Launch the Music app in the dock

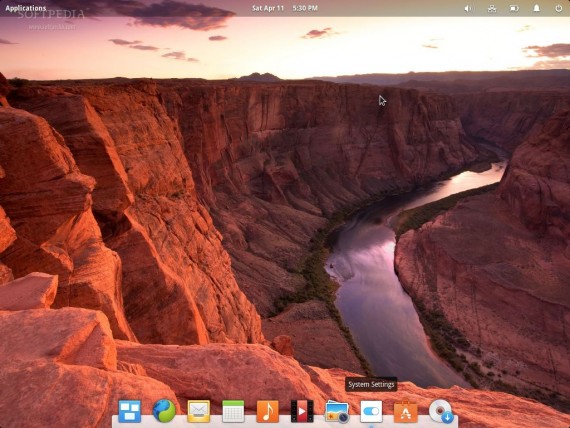pos(268,411)
